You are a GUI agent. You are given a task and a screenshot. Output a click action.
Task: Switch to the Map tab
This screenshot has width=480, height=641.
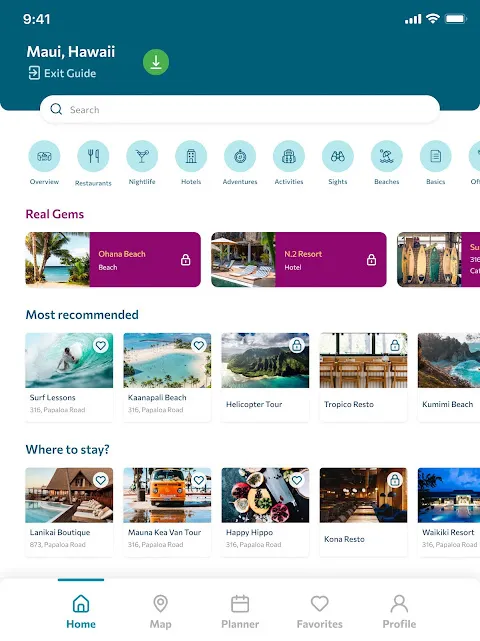point(160,612)
